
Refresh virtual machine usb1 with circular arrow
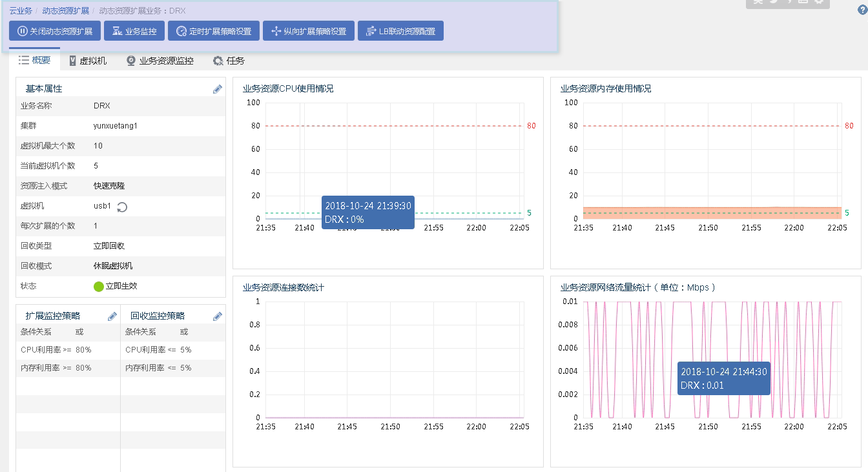(121, 207)
